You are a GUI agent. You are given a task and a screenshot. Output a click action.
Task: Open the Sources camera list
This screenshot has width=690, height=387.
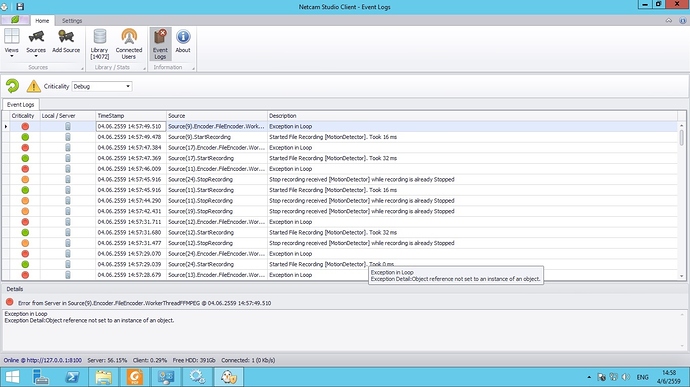click(36, 43)
